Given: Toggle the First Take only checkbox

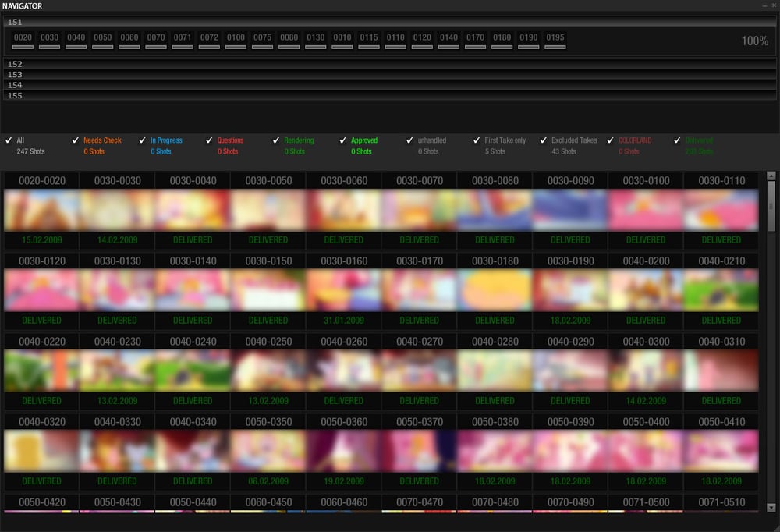Looking at the screenshot, I should (477, 140).
